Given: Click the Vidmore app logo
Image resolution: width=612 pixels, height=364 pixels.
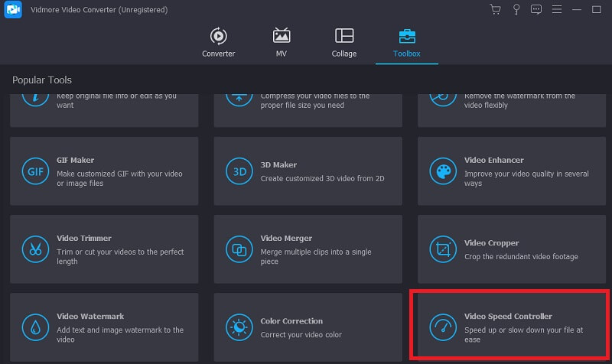Looking at the screenshot, I should (x=12, y=9).
